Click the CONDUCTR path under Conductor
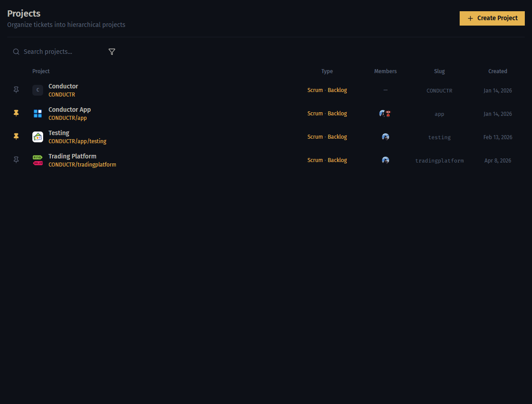This screenshot has height=404, width=532. pyautogui.click(x=62, y=95)
